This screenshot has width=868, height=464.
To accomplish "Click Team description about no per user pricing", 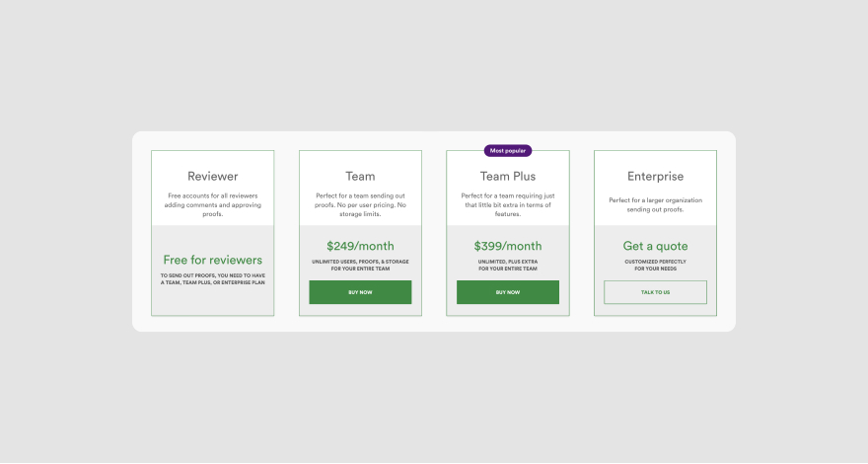I will 360,204.
